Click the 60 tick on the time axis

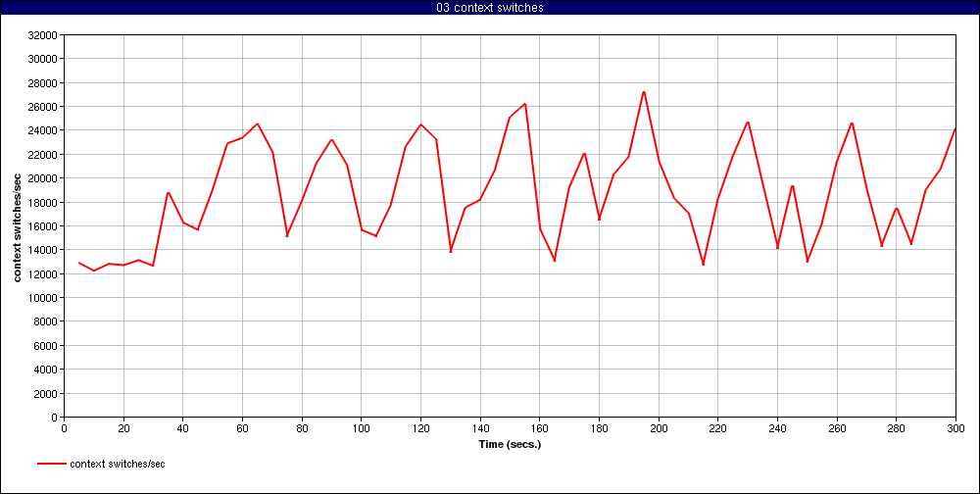(242, 429)
